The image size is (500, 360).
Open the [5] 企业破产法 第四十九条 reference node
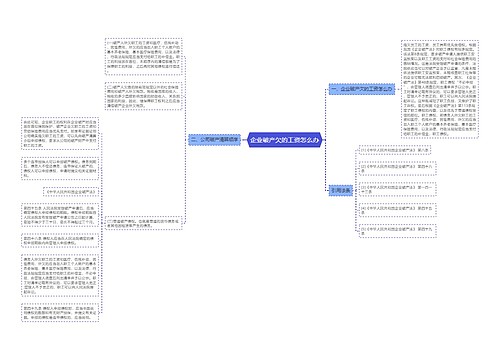tap(398, 231)
